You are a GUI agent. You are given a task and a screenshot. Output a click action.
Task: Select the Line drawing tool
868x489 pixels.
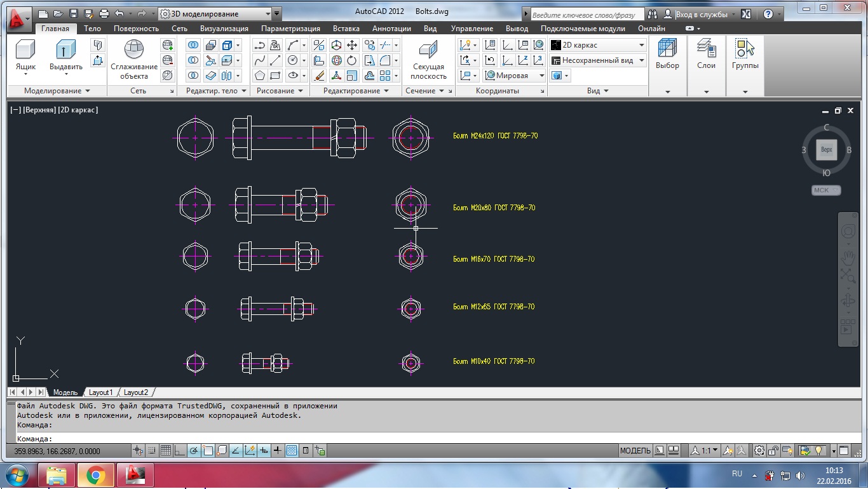(x=275, y=60)
